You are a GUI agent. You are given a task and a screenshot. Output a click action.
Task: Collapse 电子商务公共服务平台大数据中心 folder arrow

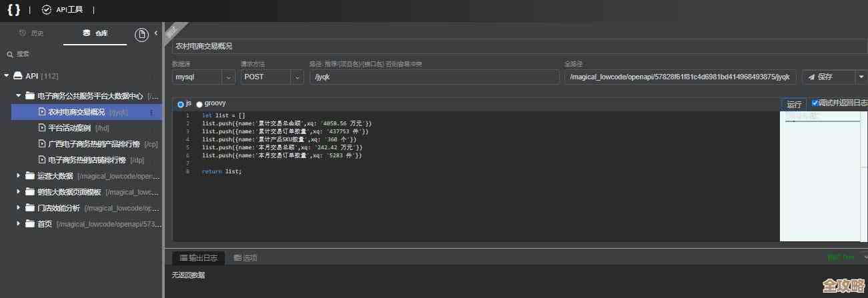coord(19,96)
